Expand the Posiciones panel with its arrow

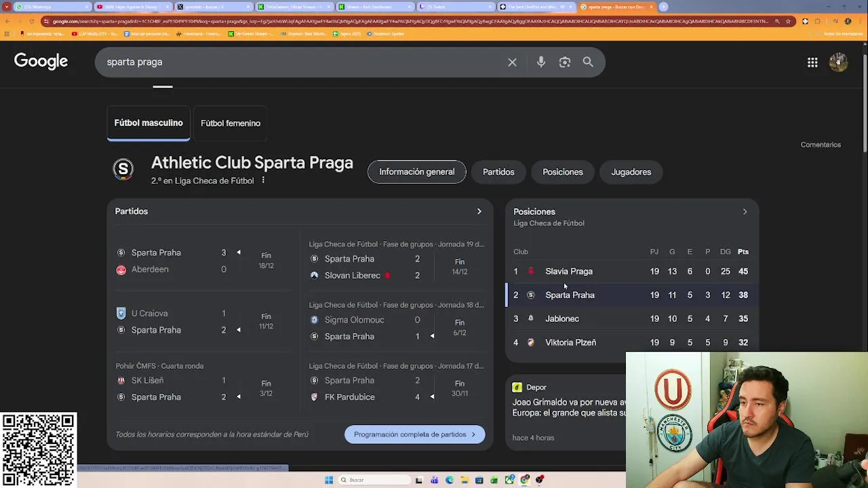click(745, 211)
